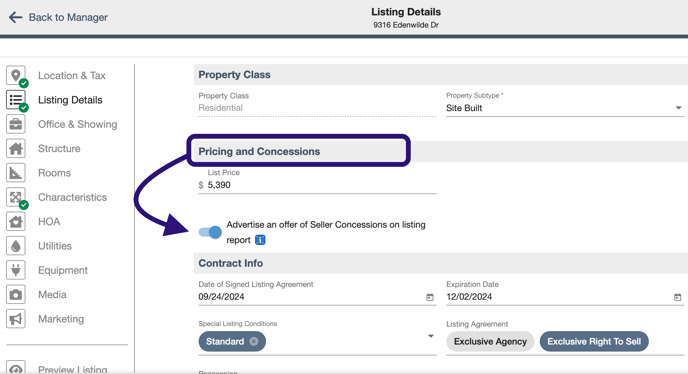The height and width of the screenshot is (374, 688).
Task: Click into the List Price field
Action: 318,185
